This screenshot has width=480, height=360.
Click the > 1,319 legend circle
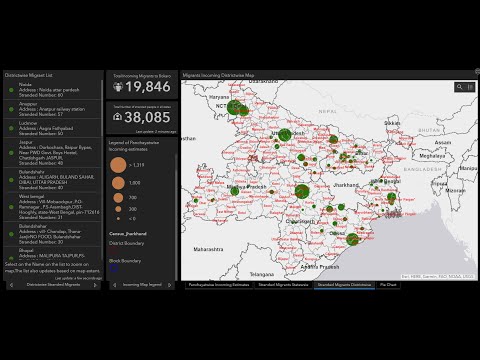(x=118, y=165)
